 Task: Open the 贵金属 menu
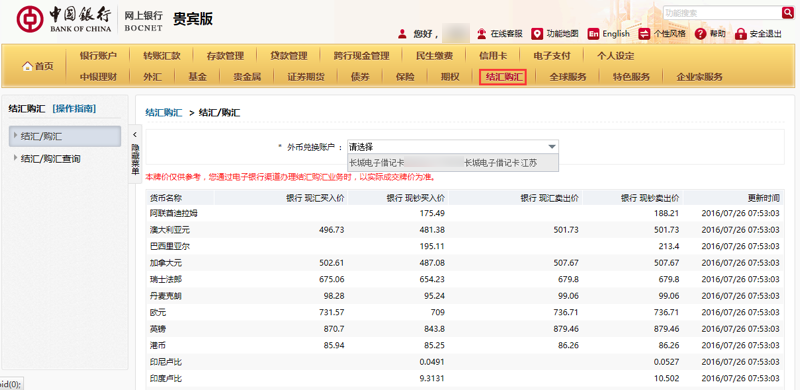point(247,77)
